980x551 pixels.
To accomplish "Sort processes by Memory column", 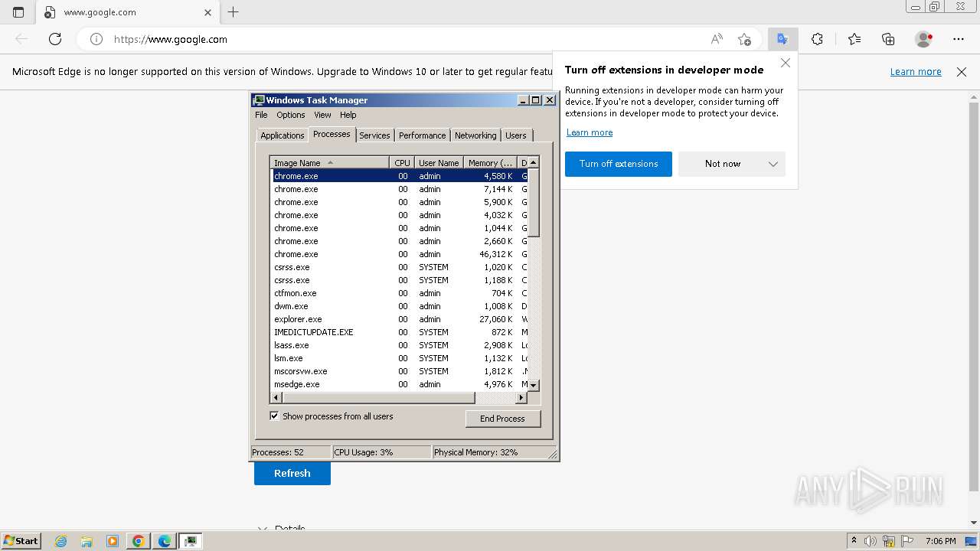I will (x=491, y=162).
